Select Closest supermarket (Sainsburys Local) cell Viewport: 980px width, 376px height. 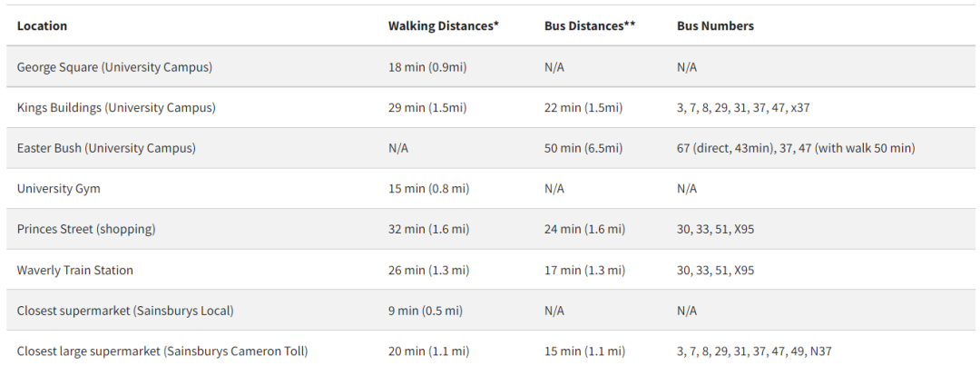[125, 311]
